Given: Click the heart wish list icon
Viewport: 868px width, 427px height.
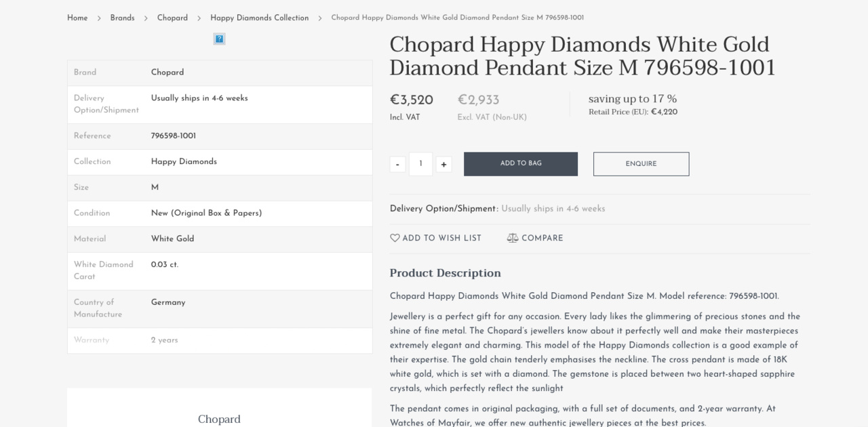Looking at the screenshot, I should point(395,238).
